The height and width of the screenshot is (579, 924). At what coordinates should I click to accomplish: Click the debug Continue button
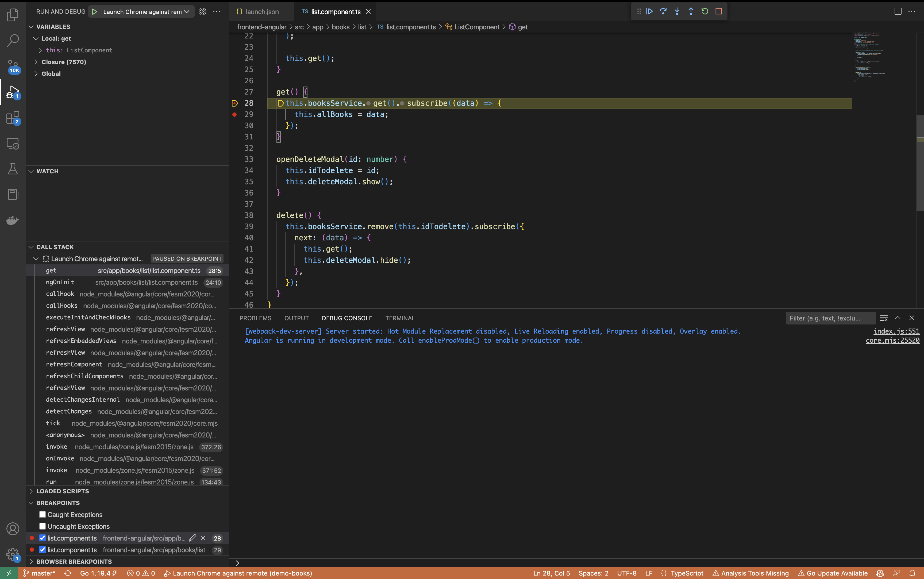[649, 11]
